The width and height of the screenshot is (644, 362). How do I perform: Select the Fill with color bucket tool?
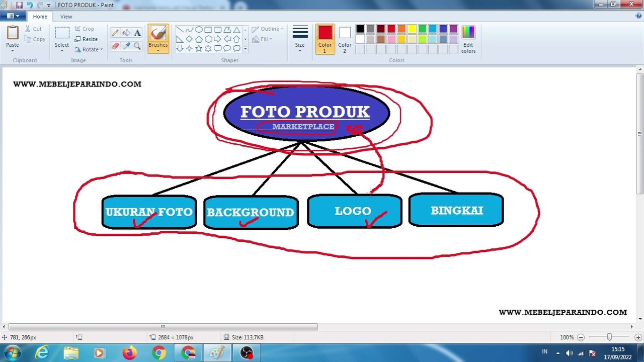126,33
